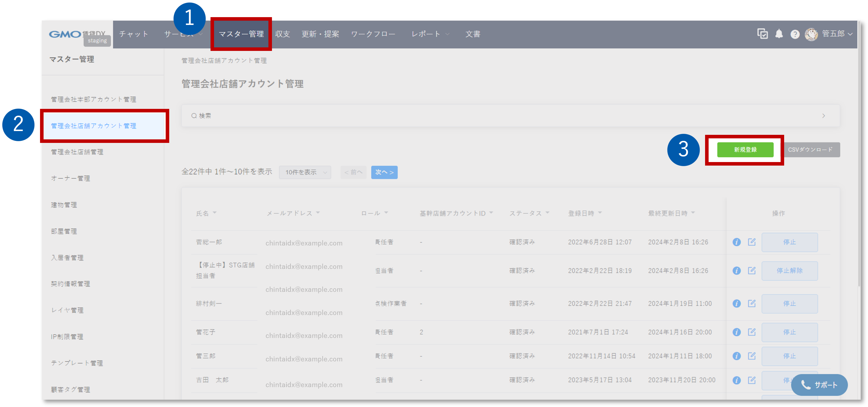
Task: Open the マスター管理 menu tab
Action: [241, 34]
